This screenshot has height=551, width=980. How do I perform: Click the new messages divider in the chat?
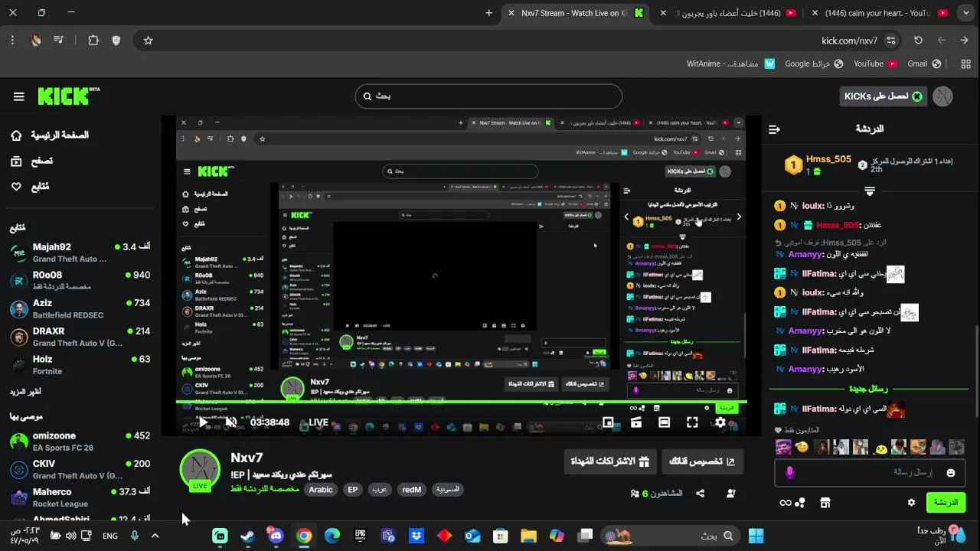(869, 389)
